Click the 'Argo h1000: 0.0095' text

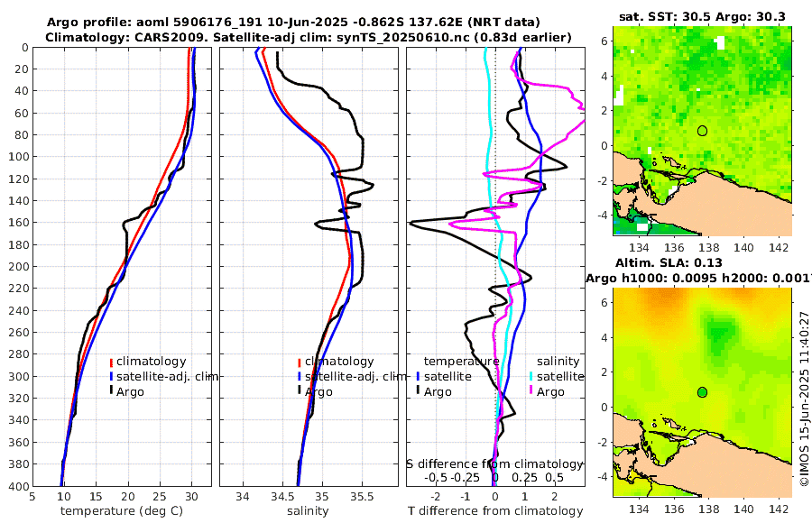coord(651,279)
